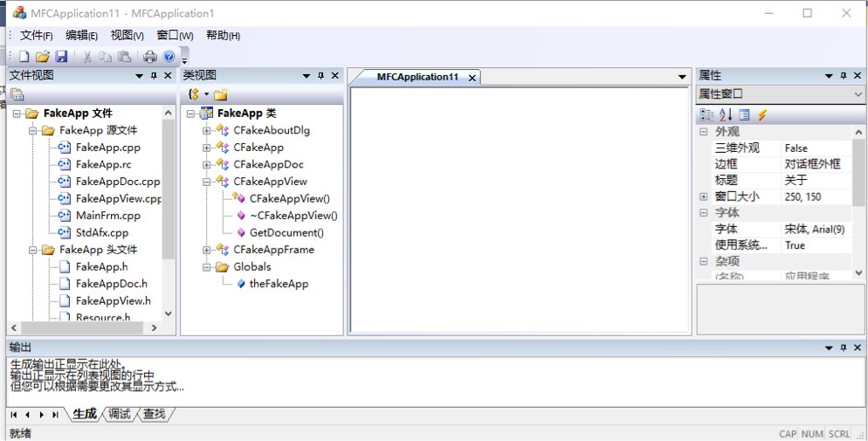Select theFakeApp under Globals

[279, 284]
